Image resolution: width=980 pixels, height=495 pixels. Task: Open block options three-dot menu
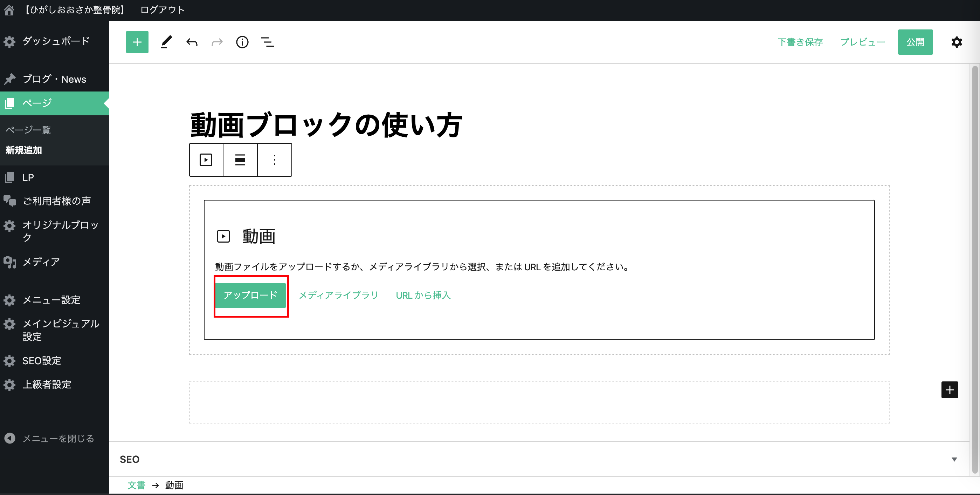(274, 160)
